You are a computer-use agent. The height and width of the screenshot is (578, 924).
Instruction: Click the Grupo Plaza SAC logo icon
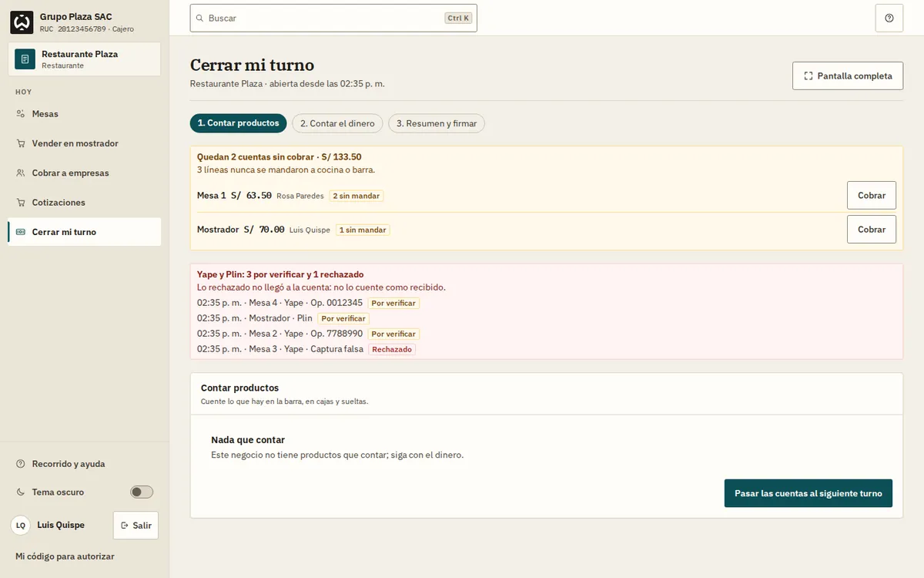(22, 22)
